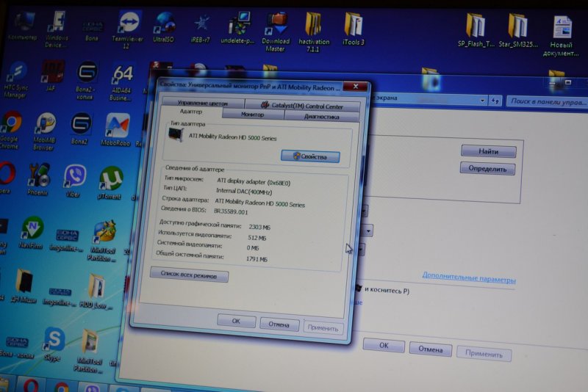Click the MoboRobo desktop icon

116,126
